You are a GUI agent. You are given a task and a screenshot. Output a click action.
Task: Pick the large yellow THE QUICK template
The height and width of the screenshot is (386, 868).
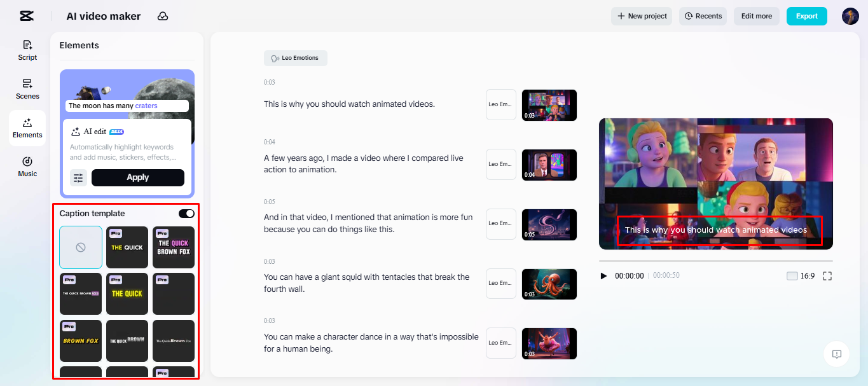point(127,294)
